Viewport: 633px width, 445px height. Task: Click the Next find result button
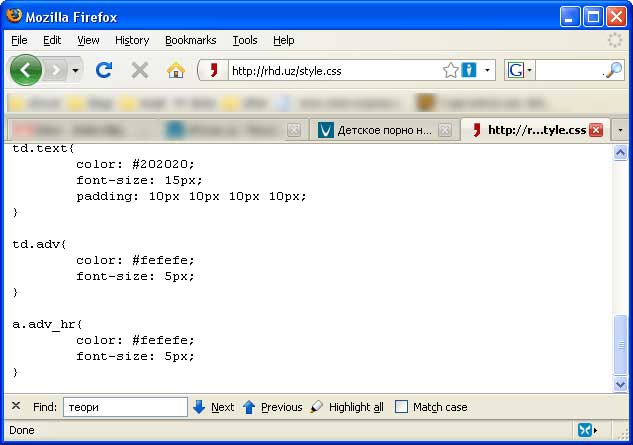click(213, 407)
